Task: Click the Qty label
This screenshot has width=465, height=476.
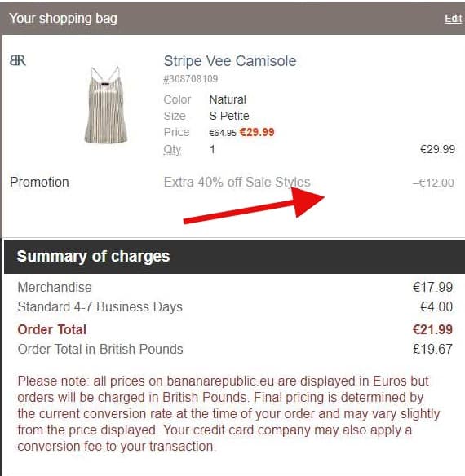Action: tap(172, 149)
